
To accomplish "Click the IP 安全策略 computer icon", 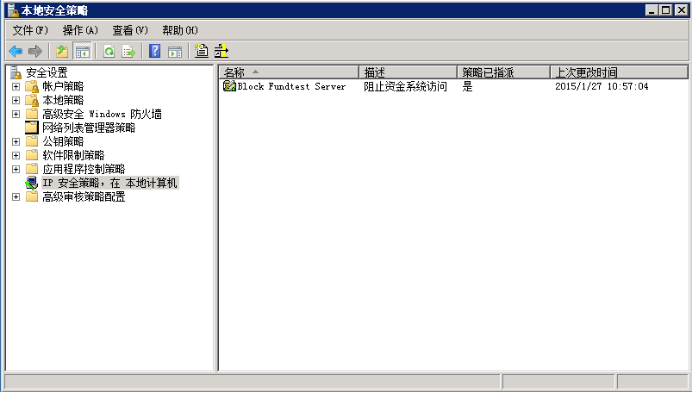I will [x=32, y=183].
